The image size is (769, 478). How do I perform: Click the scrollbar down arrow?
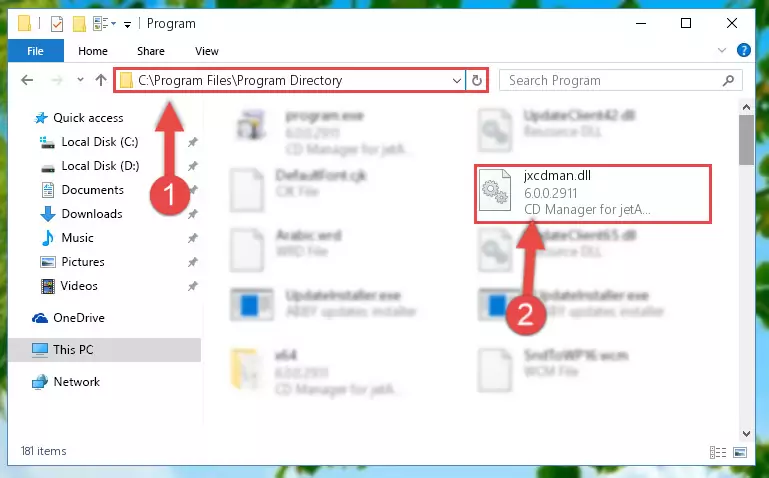pos(746,433)
